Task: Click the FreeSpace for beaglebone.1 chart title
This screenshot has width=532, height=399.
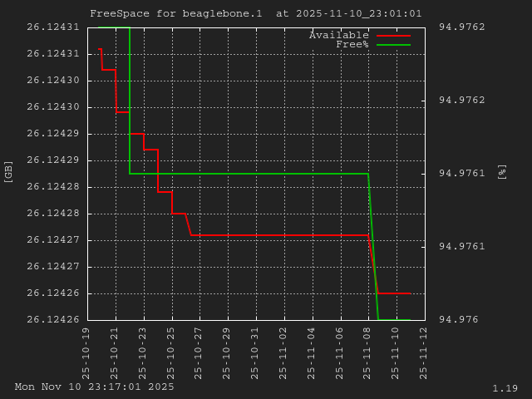Action: pyautogui.click(x=255, y=13)
